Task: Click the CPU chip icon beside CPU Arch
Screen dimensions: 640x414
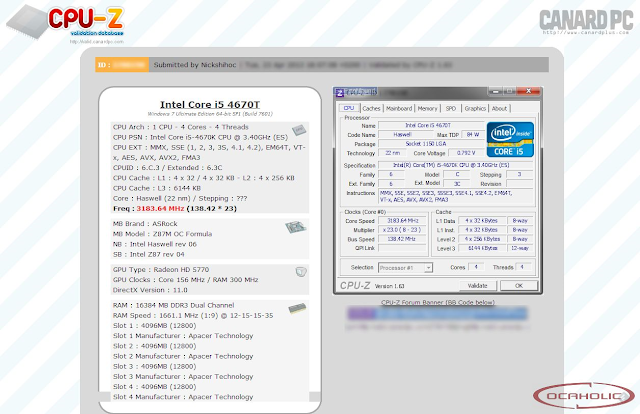Action: coord(299,130)
